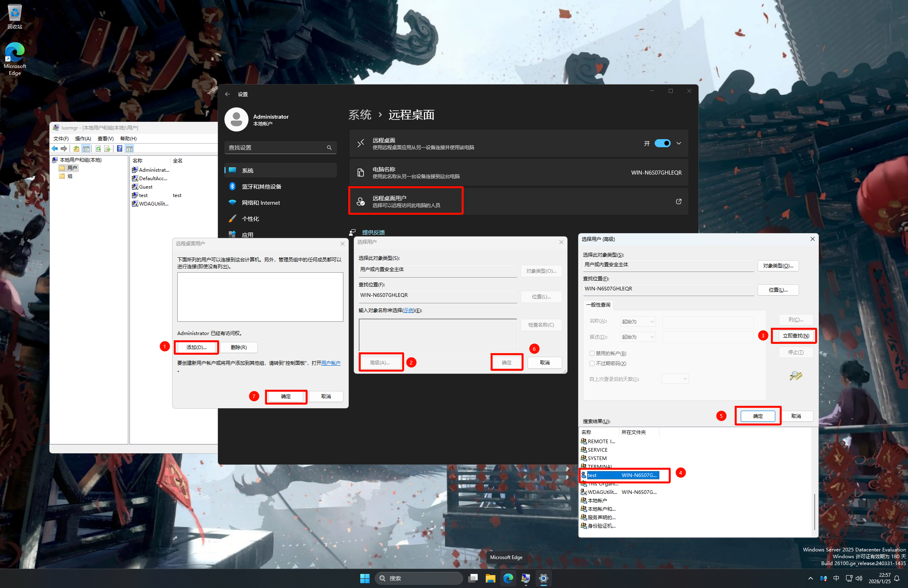Click File Explorer icon in taskbar
This screenshot has height=588, width=908.
click(490, 578)
